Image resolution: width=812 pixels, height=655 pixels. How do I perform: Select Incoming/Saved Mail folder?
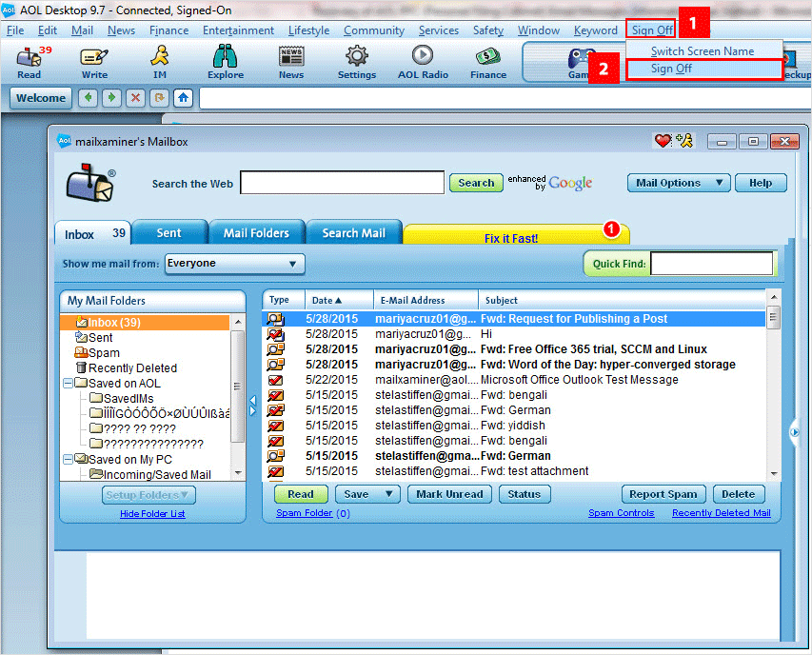click(x=150, y=475)
